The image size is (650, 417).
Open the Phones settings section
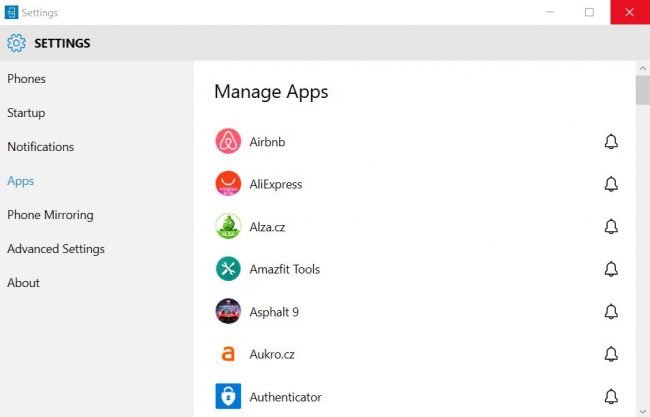[27, 79]
